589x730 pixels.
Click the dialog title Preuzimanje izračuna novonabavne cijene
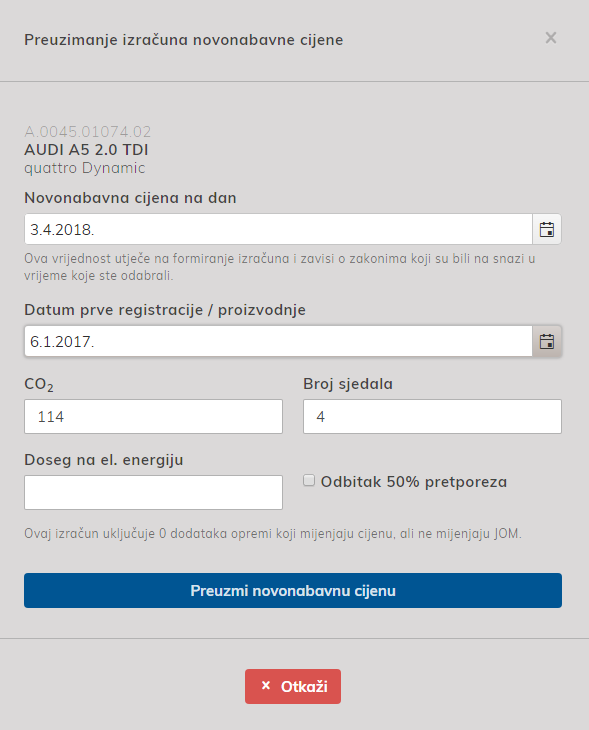(x=183, y=40)
